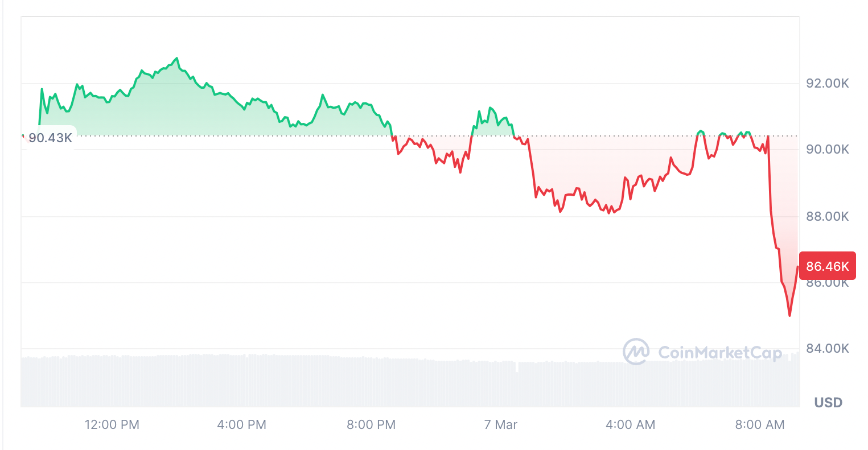Click the CoinMarketCap logo icon watermark
This screenshot has width=868, height=450.
[636, 352]
